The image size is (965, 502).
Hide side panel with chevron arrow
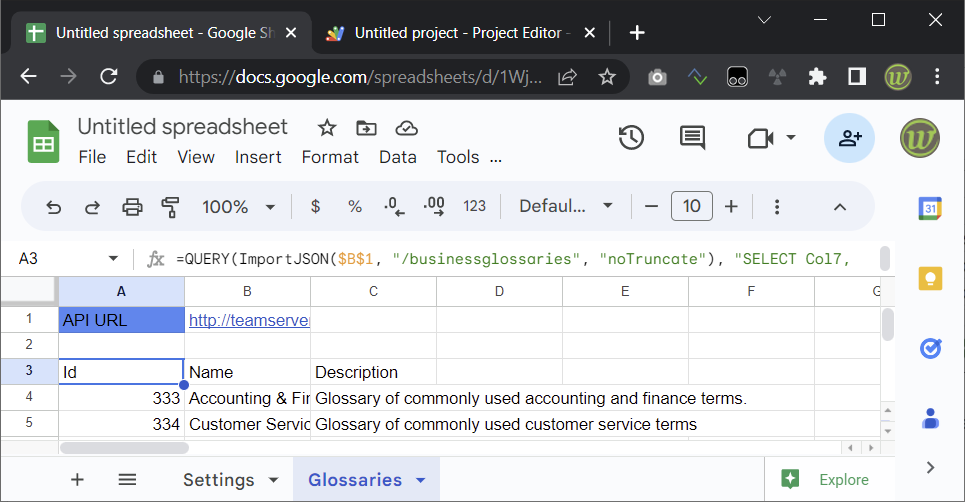pos(930,468)
